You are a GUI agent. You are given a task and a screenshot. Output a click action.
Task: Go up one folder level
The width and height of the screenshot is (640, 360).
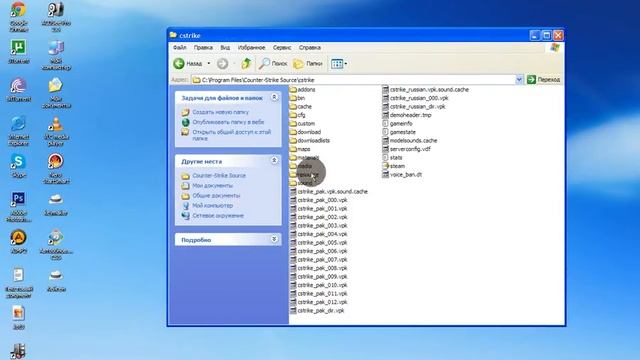246,64
